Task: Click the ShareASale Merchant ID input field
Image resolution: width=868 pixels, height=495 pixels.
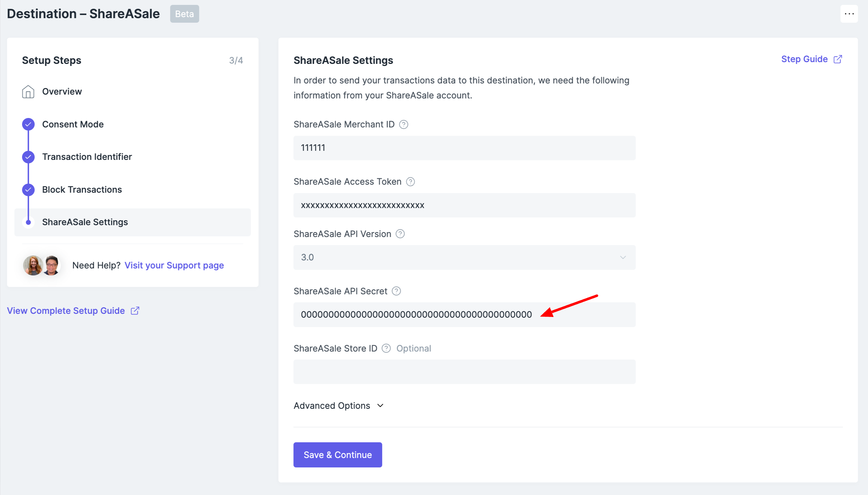Action: (x=464, y=148)
